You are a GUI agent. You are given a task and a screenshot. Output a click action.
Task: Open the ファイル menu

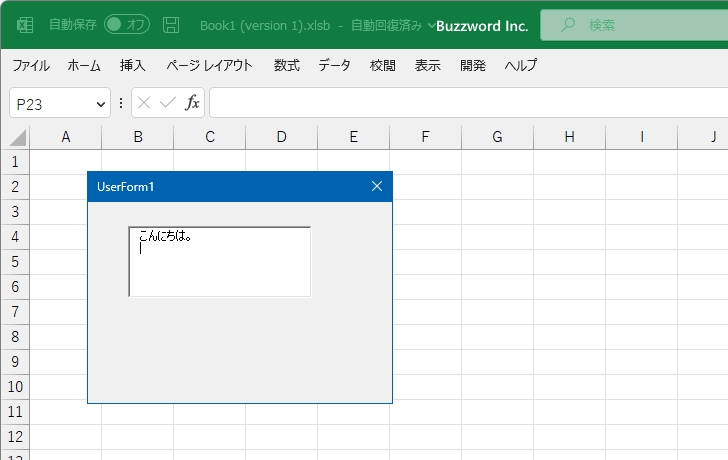click(x=31, y=65)
